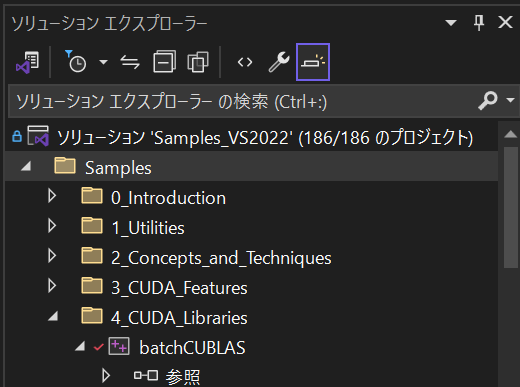Toggle the highlighted preview selected items button

[313, 62]
